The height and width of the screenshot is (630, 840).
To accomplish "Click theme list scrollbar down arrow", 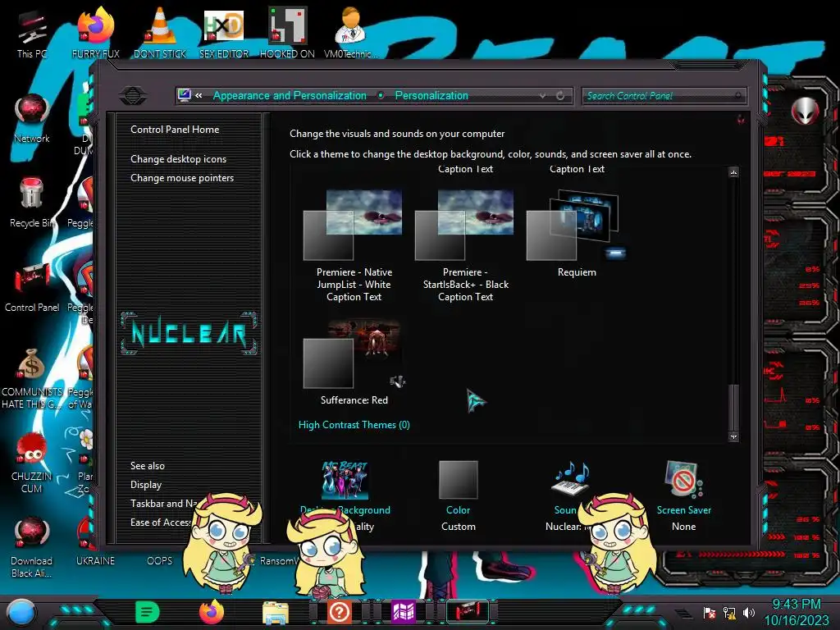I will [734, 436].
